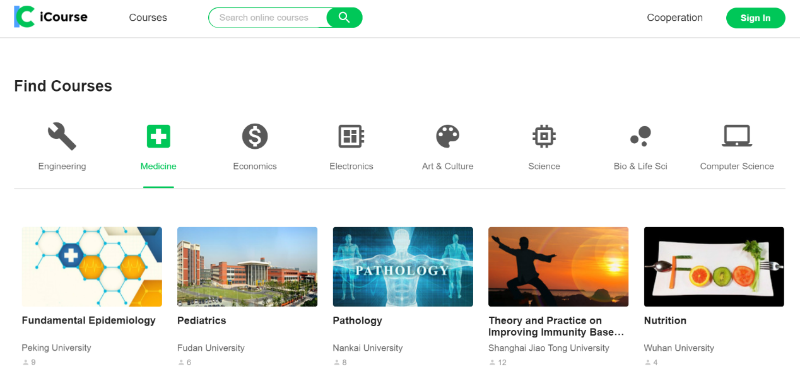Open the Fundamental Epidemiology hexagon thumbnail
Viewport: 800px width, 381px height.
pos(92,267)
